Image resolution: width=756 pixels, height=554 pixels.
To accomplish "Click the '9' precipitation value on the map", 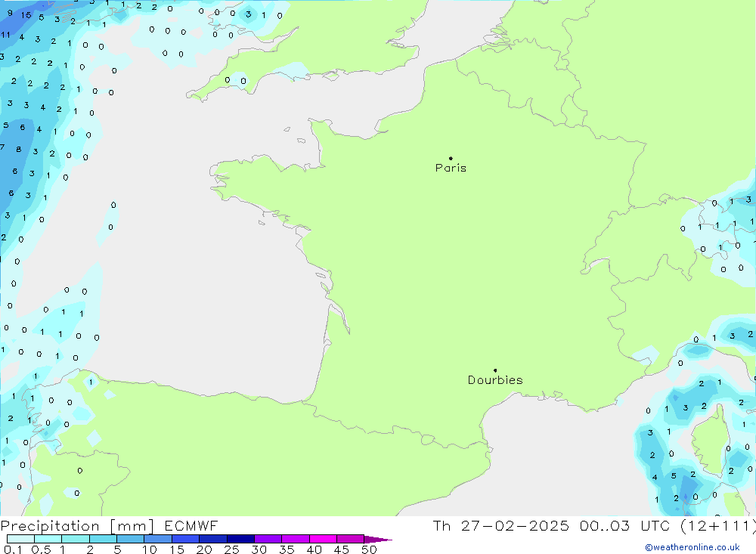I will (x=10, y=13).
